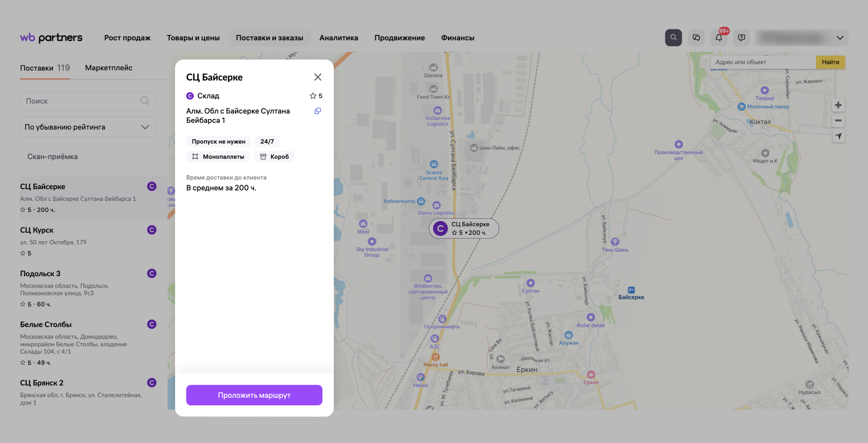Switch to the Маркетплейс tab
The image size is (868, 443).
(108, 68)
